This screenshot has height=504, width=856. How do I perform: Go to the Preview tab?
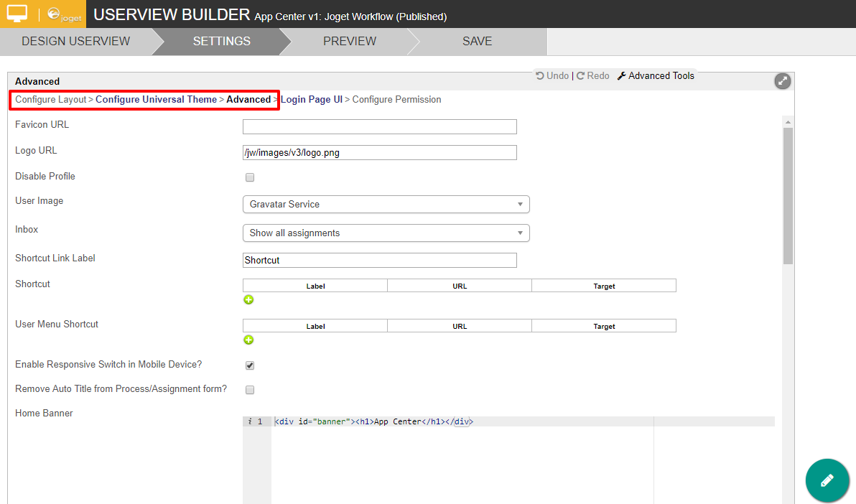[349, 42]
